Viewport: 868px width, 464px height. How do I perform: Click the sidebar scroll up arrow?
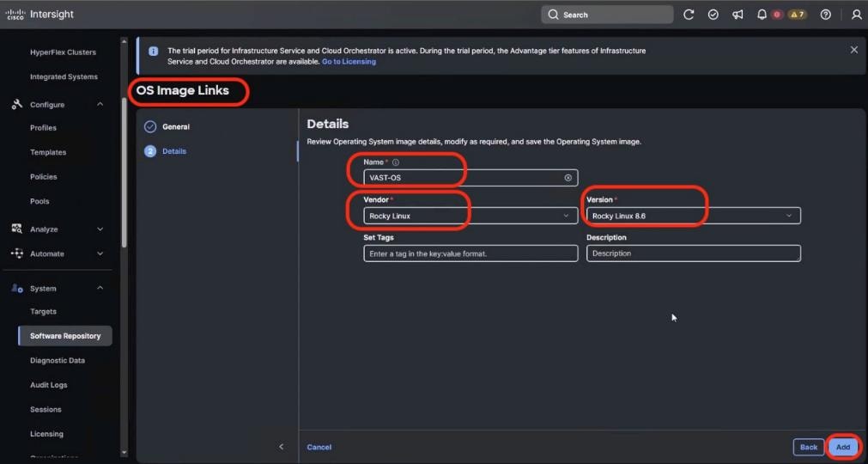click(x=124, y=41)
